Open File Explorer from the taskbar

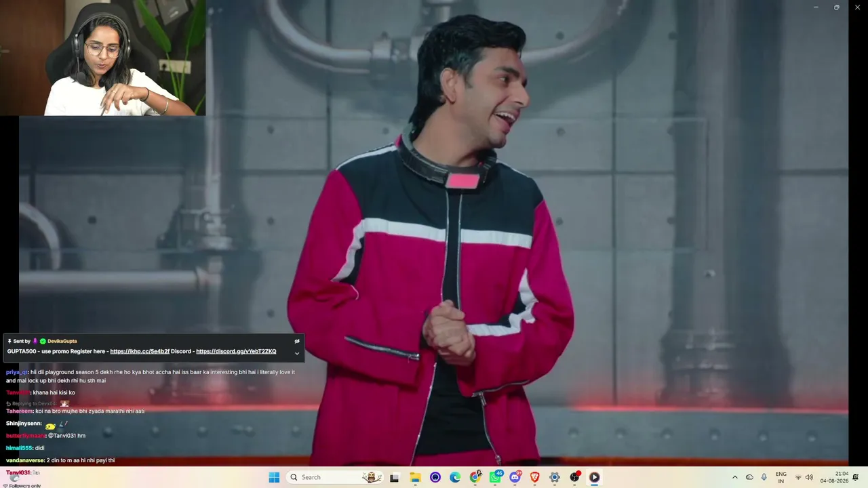click(415, 477)
